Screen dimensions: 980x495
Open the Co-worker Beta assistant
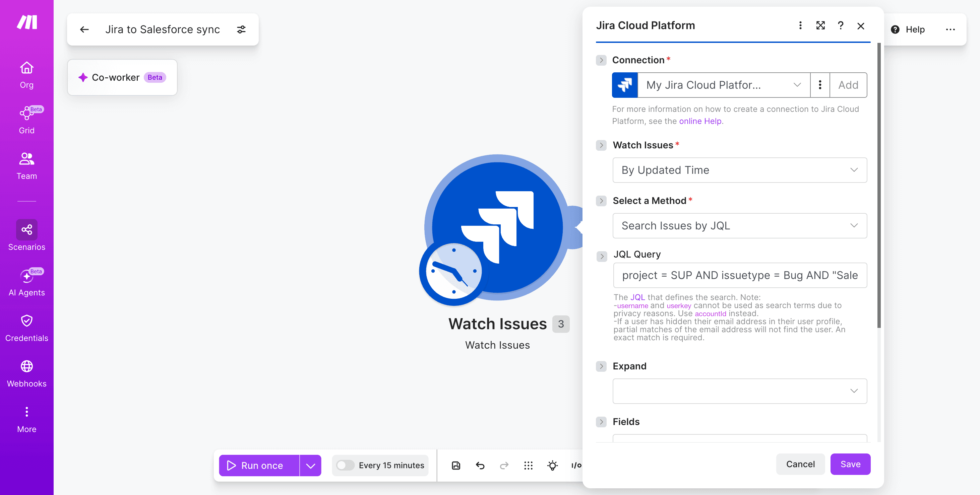(122, 77)
